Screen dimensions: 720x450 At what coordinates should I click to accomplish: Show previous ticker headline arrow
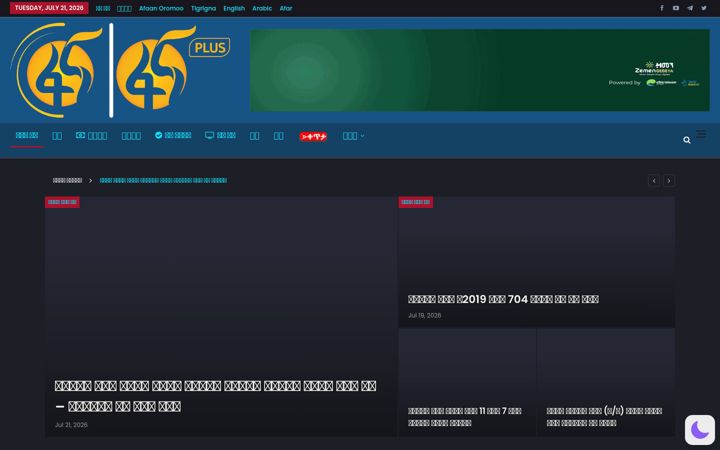tap(653, 180)
